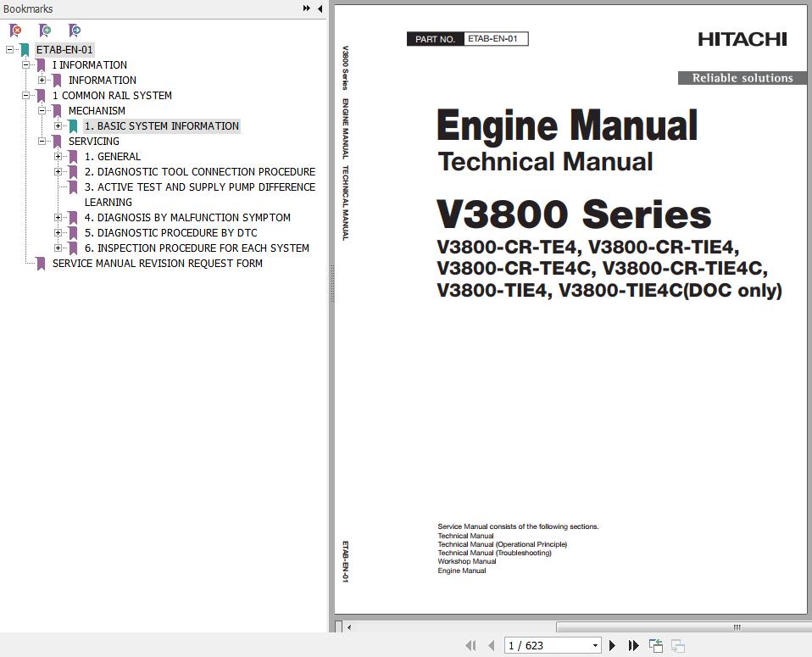Open the SERVICING bookmark
The width and height of the screenshot is (812, 657).
pos(94,142)
